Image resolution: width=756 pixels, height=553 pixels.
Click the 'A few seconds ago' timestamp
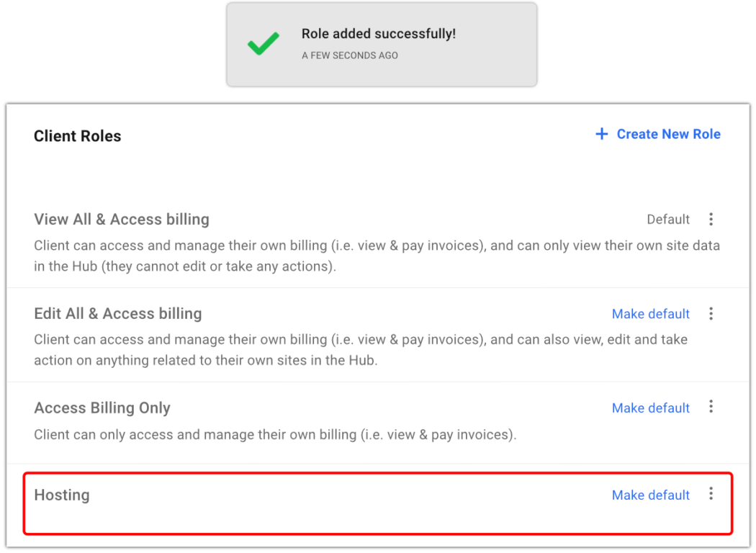coord(350,55)
